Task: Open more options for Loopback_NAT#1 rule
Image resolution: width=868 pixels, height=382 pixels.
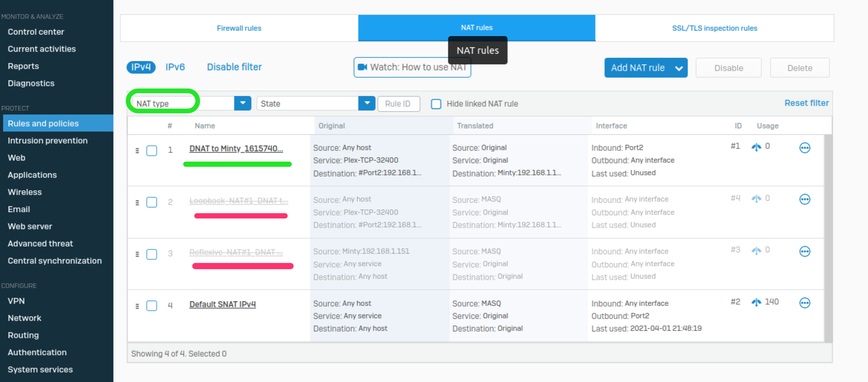Action: 805,199
